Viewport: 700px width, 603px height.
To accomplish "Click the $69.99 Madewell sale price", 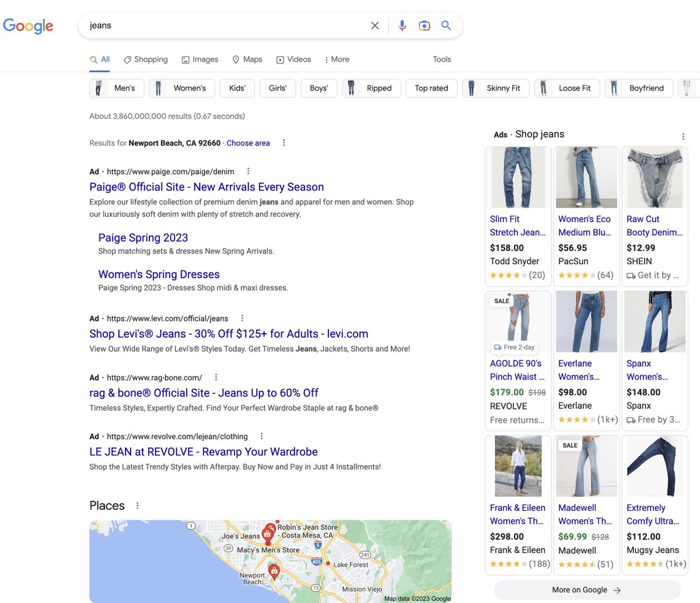I will pyautogui.click(x=572, y=537).
